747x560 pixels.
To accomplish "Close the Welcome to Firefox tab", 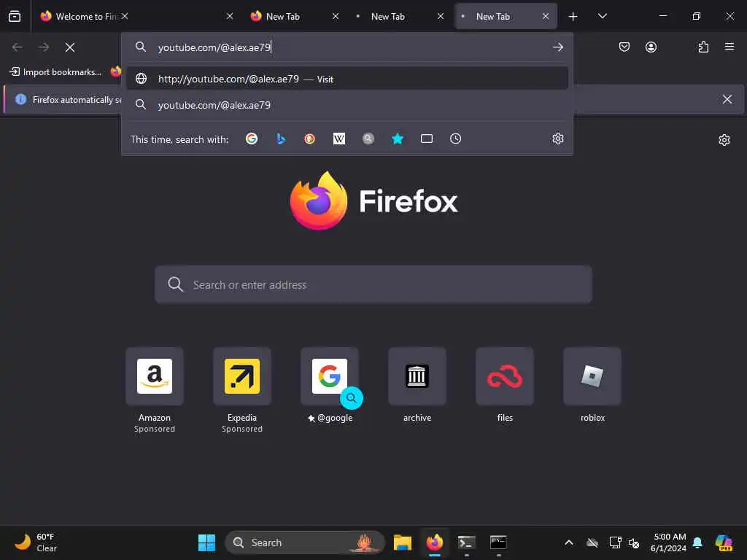I will [x=125, y=16].
